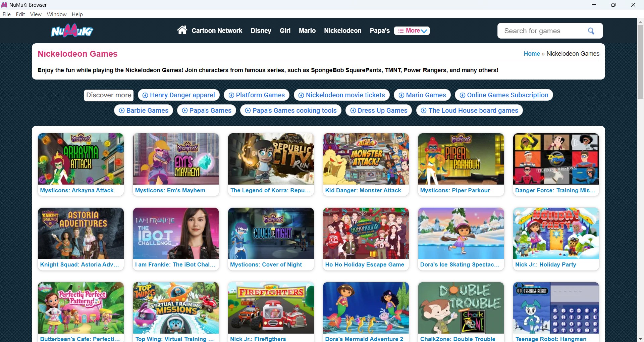
Task: Open Mysticons: Arkayna Attack game thumbnail
Action: 81,159
